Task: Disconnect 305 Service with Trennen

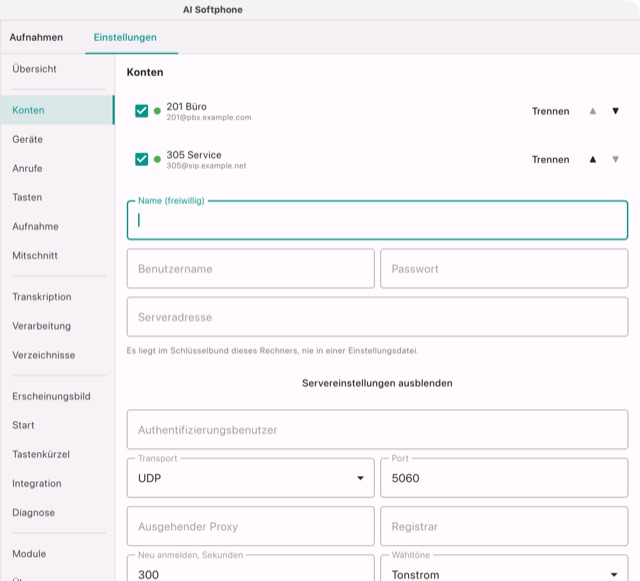Action: coord(550,159)
